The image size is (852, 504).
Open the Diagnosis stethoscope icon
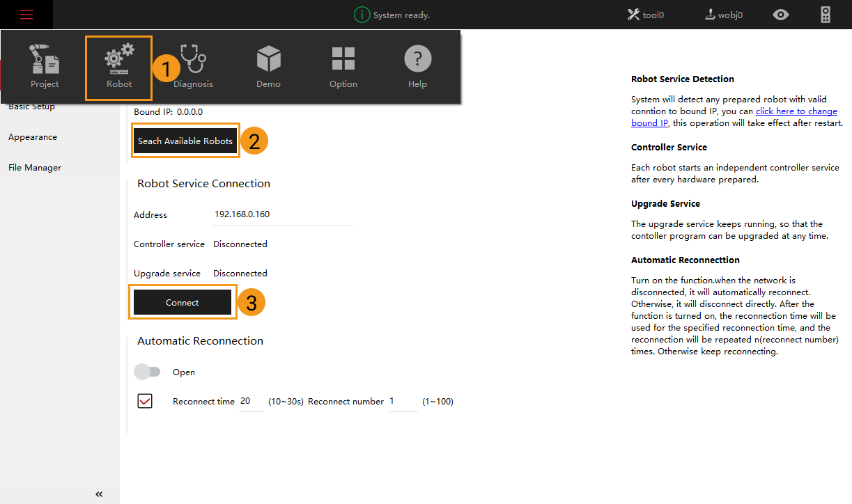tap(193, 66)
